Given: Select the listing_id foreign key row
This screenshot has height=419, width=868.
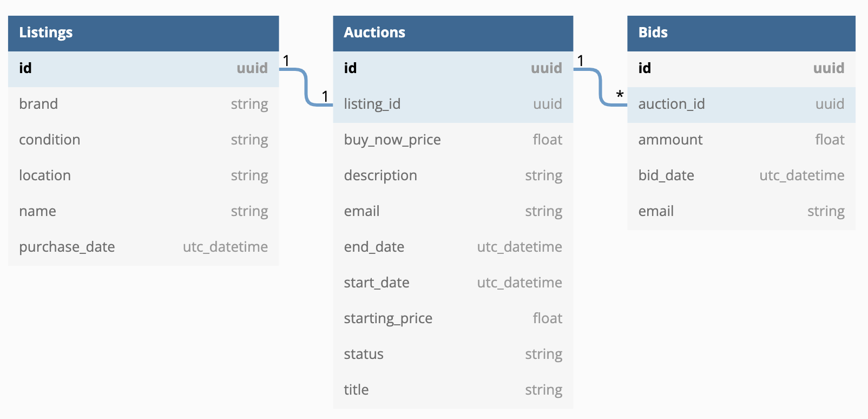Looking at the screenshot, I should 453,104.
